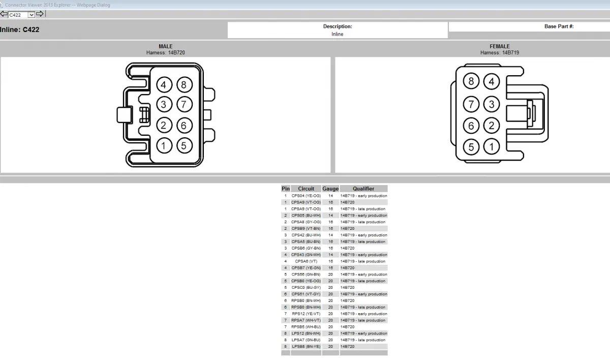Click the 'Description:' label
The height and width of the screenshot is (364, 610).
(x=338, y=26)
